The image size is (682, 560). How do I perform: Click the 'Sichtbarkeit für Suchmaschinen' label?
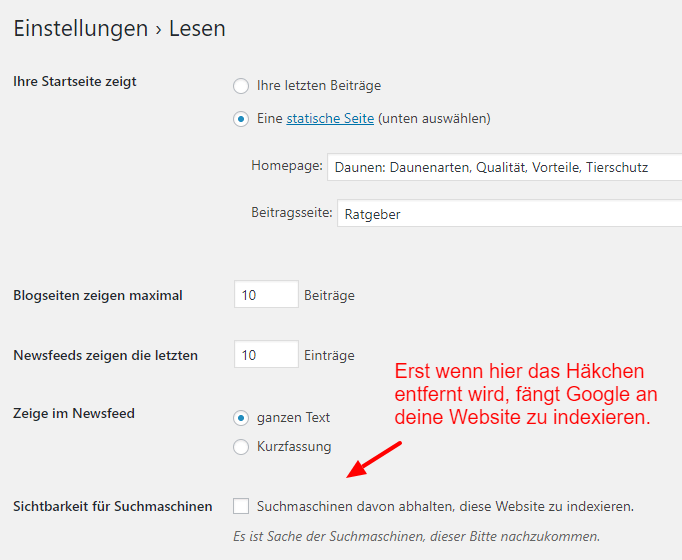pos(113,506)
